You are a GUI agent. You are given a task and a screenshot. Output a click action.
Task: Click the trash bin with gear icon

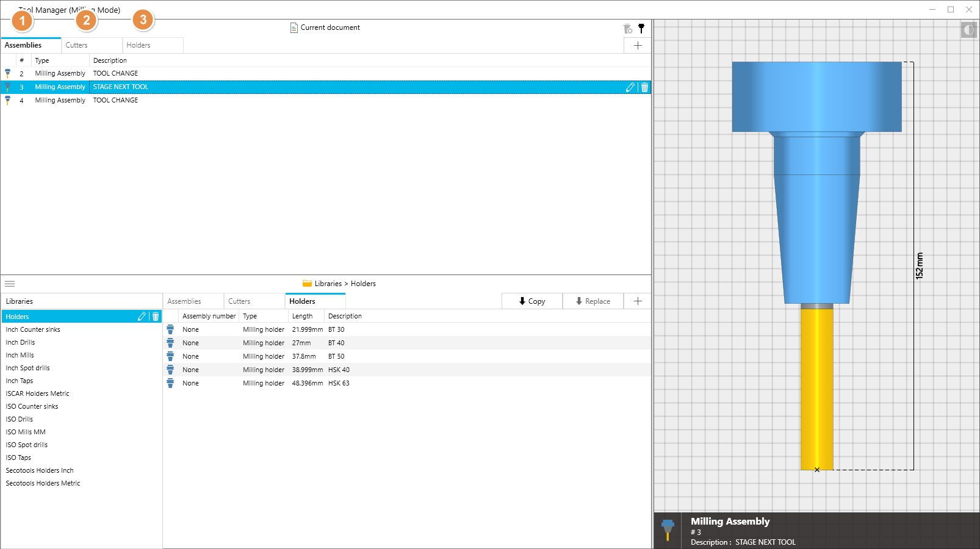coord(627,29)
